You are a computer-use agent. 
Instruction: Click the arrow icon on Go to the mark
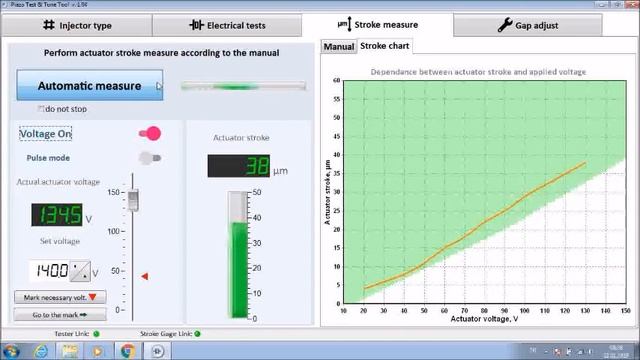[83, 315]
